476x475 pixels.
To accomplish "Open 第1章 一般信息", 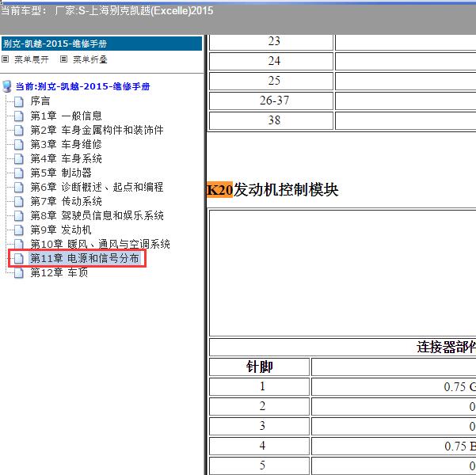I will tap(66, 116).
